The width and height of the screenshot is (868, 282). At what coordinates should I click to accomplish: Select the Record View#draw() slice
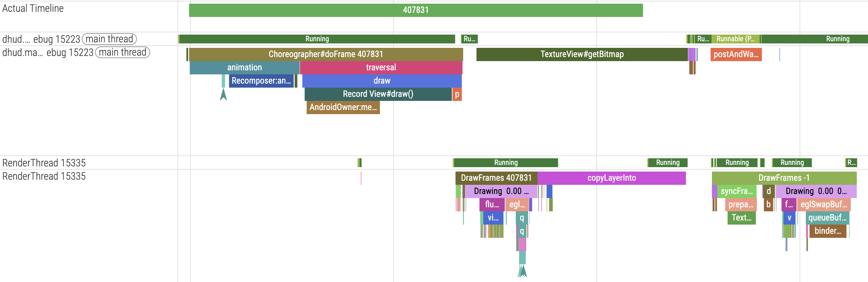point(378,94)
